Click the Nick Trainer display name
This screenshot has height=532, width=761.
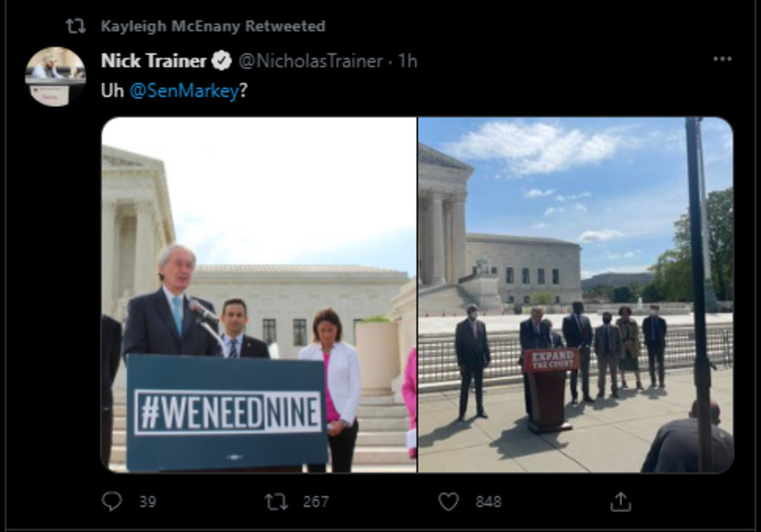pos(154,61)
